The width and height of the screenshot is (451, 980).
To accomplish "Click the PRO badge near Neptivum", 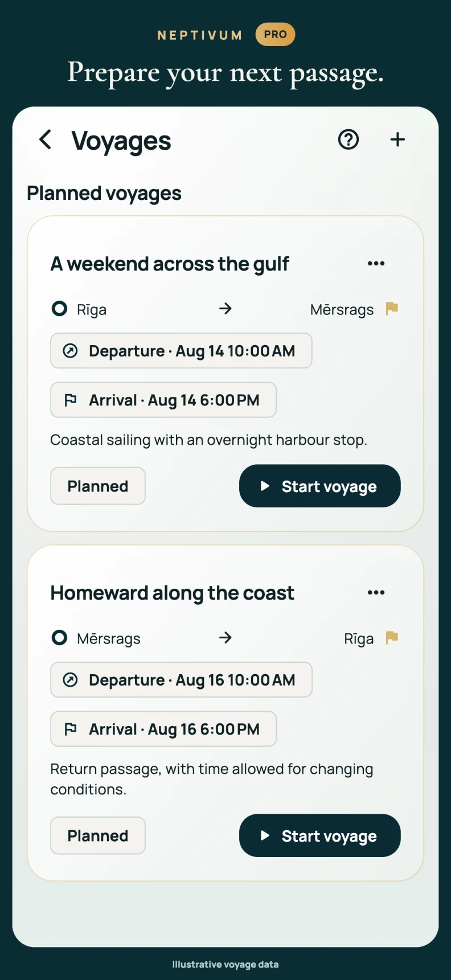I will [276, 35].
